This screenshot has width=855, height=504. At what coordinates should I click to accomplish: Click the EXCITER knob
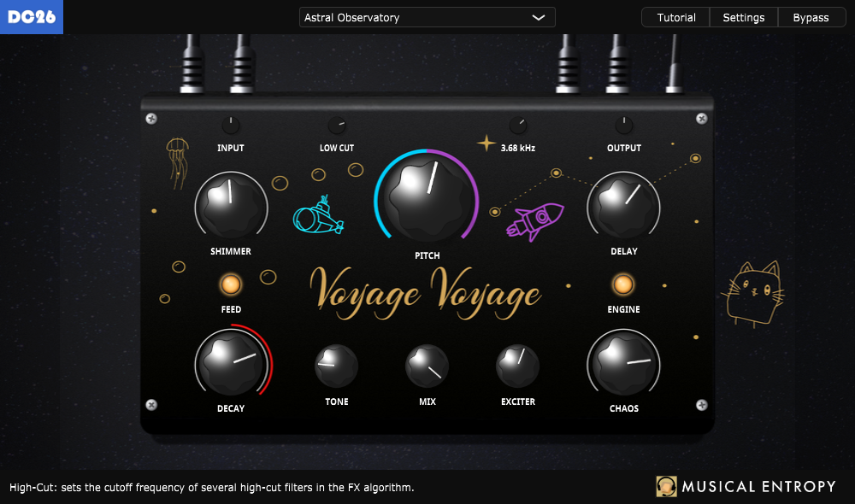pyautogui.click(x=517, y=366)
